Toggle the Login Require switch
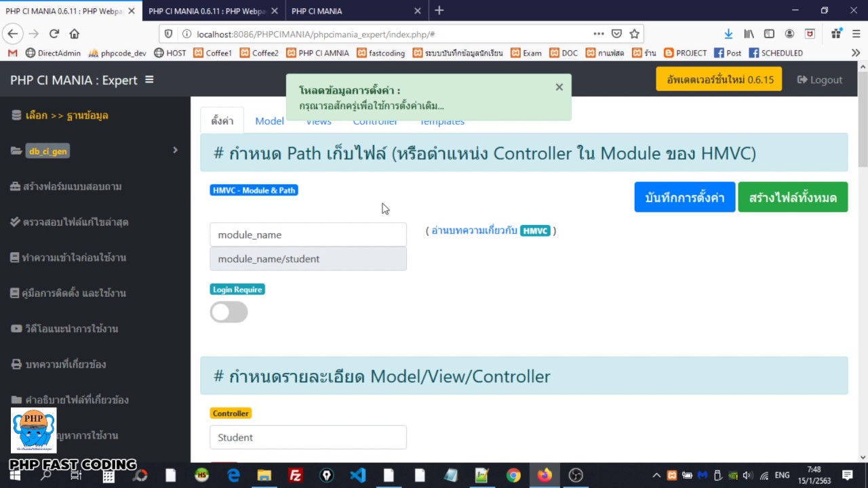Image resolution: width=868 pixels, height=488 pixels. point(229,312)
